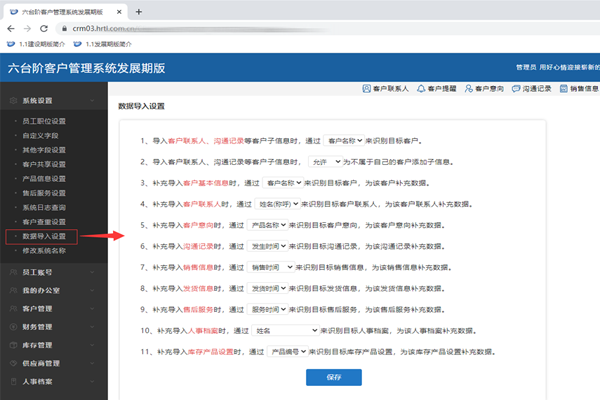Image resolution: width=600 pixels, height=400 pixels.
Task: Open 客户联系人 from top toolbar
Action: pos(386,89)
